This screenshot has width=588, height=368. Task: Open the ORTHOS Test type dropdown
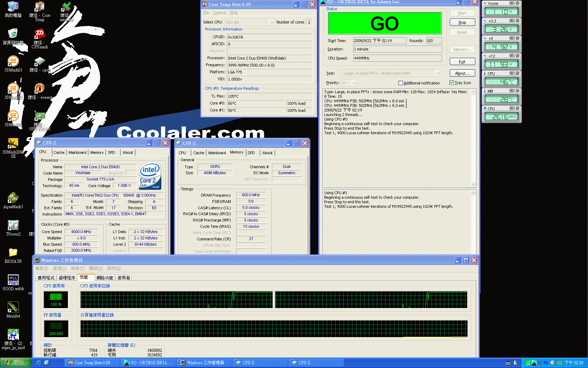[439, 73]
